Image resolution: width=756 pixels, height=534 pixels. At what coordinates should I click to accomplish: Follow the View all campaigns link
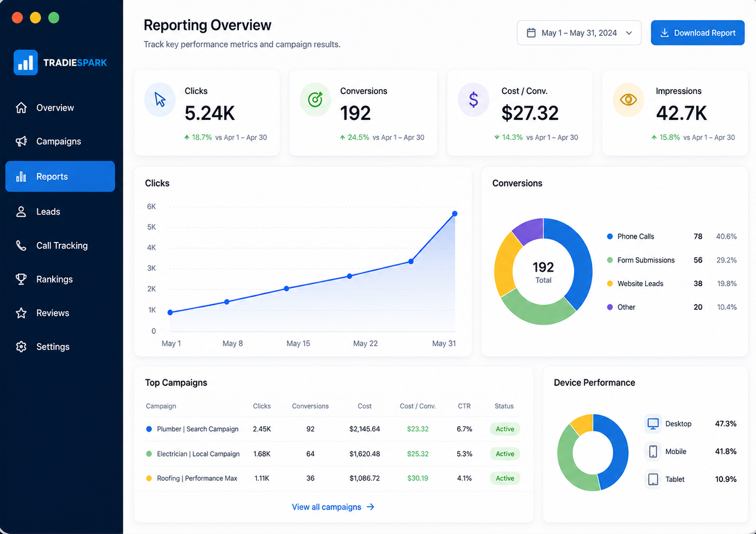(333, 507)
